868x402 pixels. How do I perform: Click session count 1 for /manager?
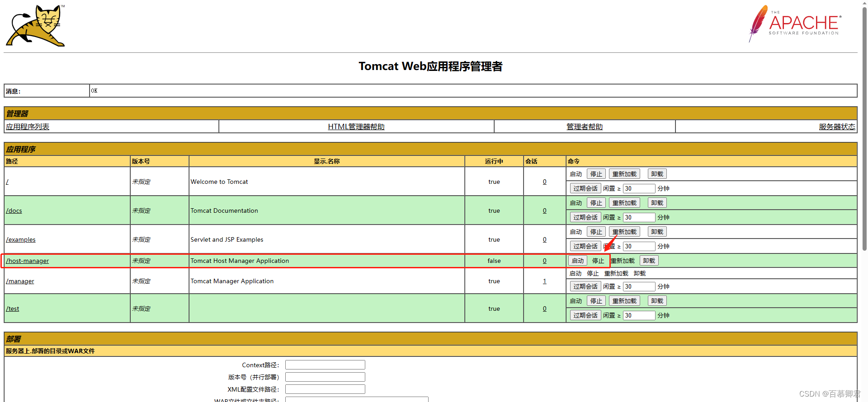pos(544,281)
